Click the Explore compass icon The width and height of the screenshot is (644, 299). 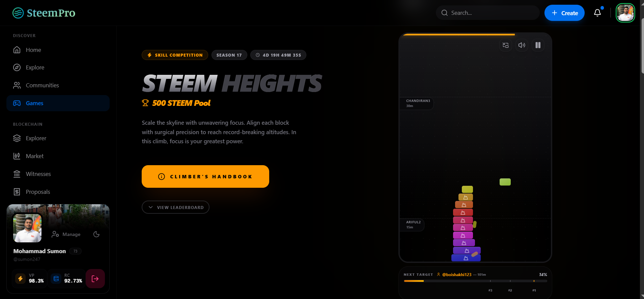(17, 67)
